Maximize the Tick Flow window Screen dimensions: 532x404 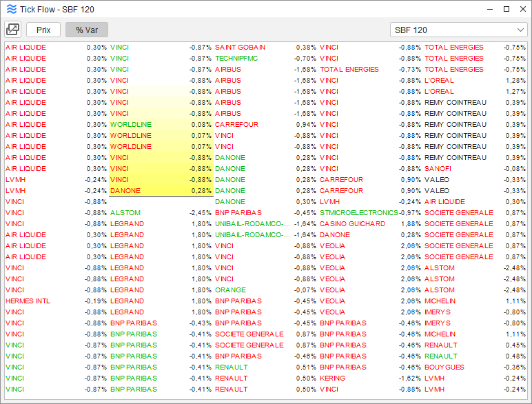point(506,9)
